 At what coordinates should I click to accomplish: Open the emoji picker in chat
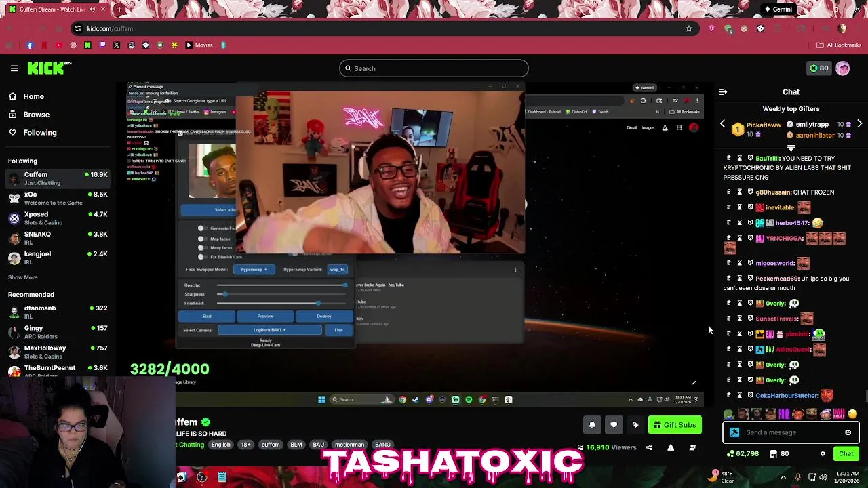[x=848, y=432]
